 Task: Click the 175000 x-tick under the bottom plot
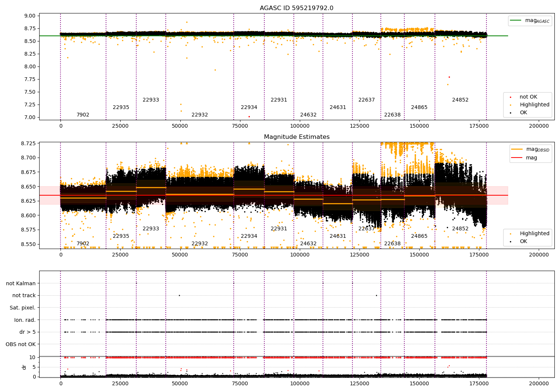479,383
